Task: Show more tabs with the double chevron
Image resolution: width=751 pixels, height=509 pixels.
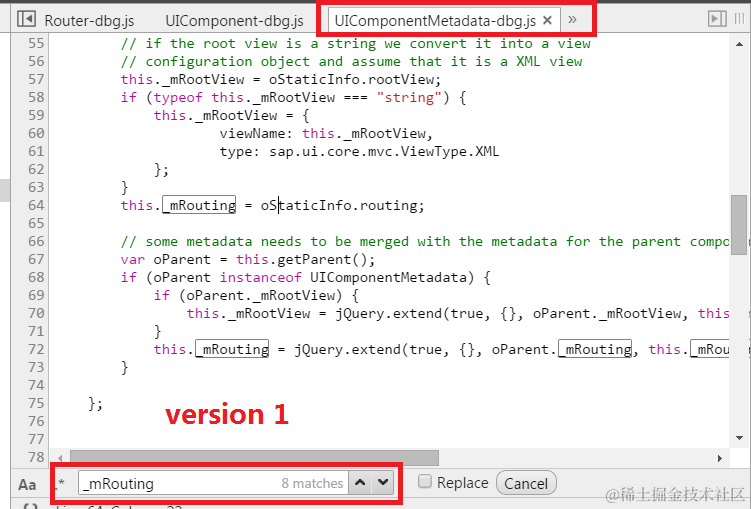Action: 572,20
